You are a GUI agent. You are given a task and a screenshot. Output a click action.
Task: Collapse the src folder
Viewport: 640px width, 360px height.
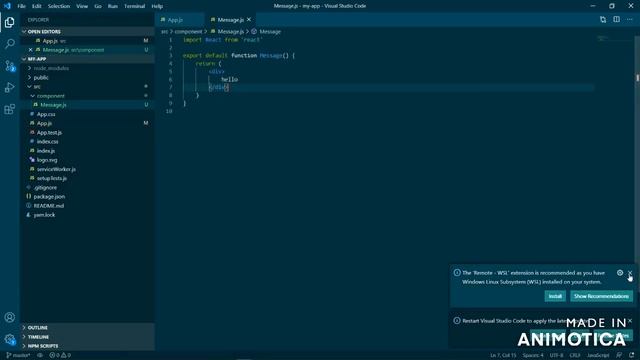coord(37,87)
